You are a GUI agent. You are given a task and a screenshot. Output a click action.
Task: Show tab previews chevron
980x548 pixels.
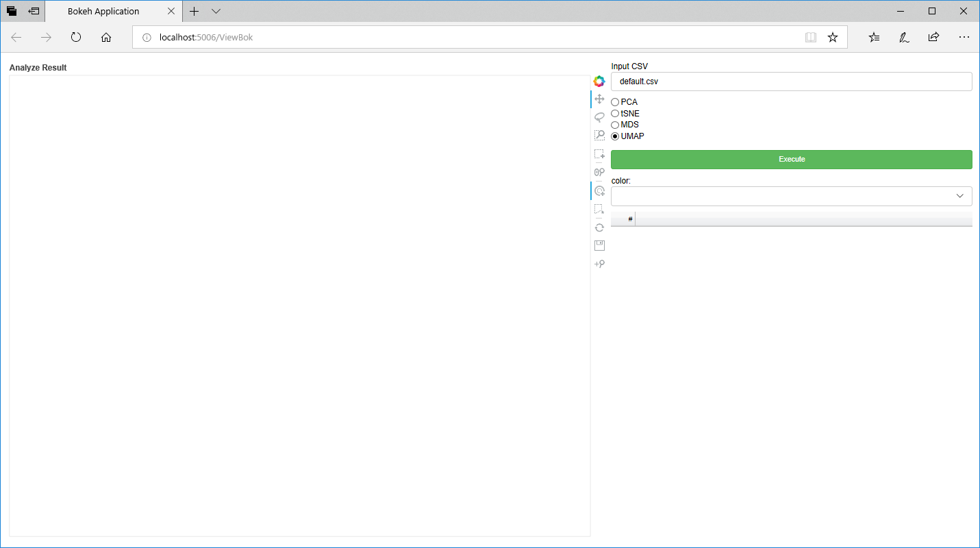[216, 11]
